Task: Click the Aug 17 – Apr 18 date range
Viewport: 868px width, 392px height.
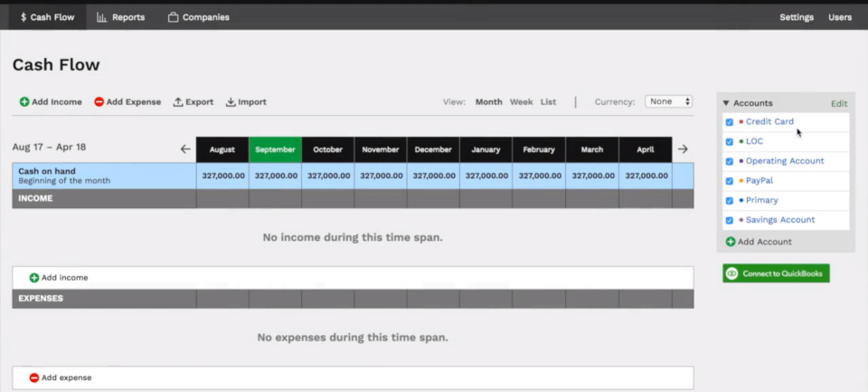Action: click(49, 148)
